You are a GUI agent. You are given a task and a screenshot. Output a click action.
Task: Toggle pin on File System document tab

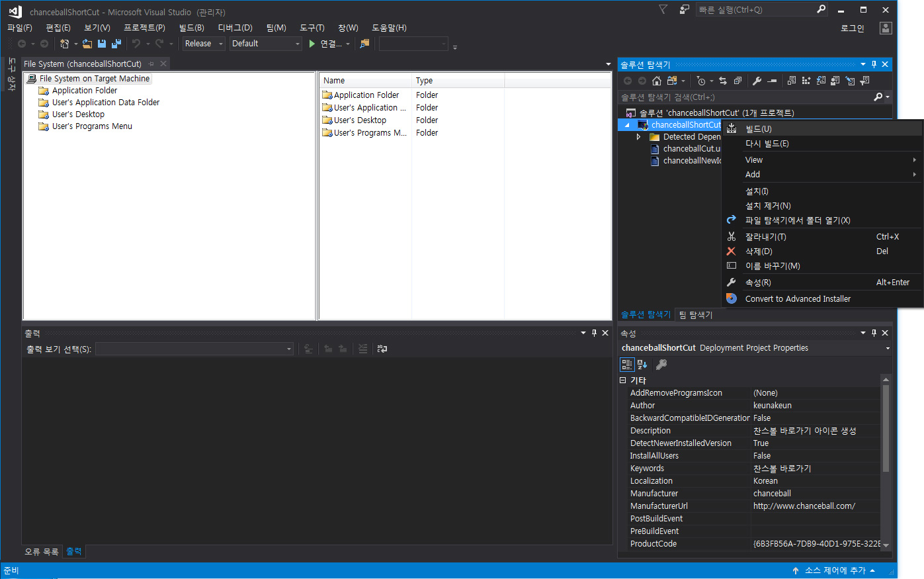click(151, 64)
